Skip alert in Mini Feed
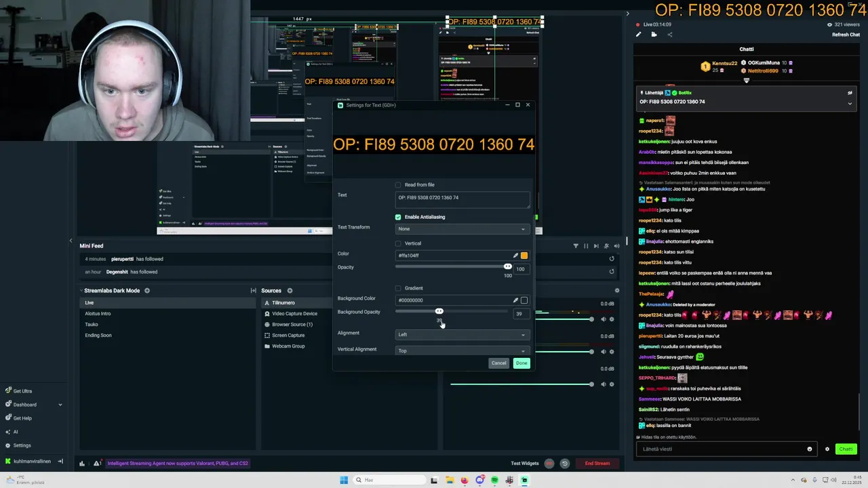The image size is (868, 488). coord(596,246)
